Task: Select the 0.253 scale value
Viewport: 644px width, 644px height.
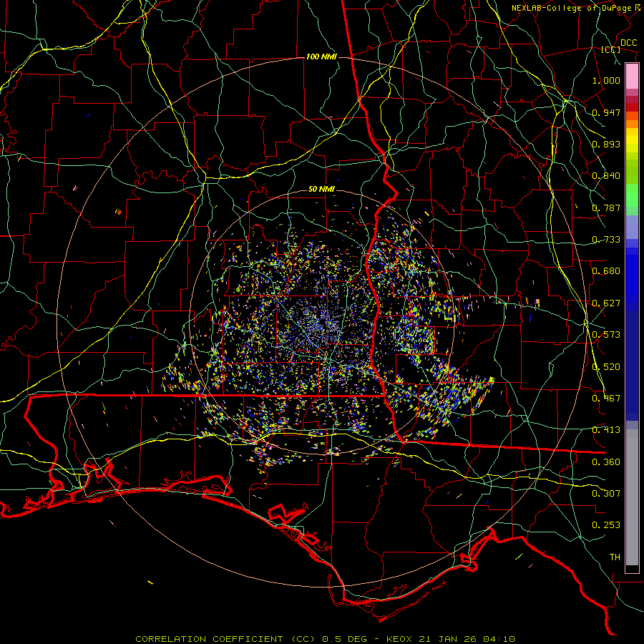Action: [606, 525]
